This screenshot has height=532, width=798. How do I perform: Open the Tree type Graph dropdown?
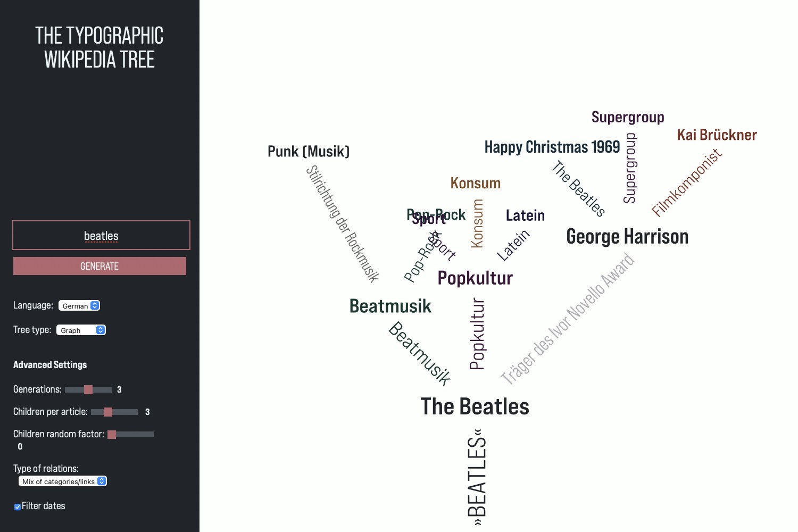pyautogui.click(x=81, y=330)
